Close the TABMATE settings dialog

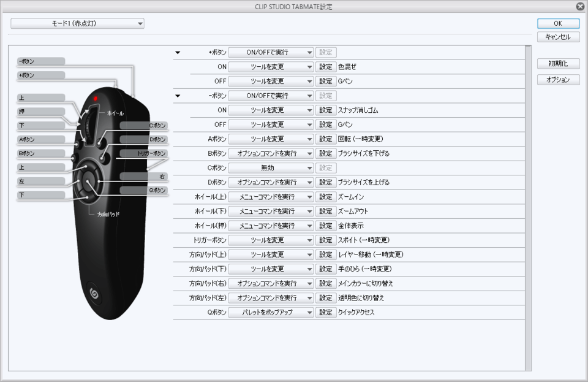click(579, 6)
